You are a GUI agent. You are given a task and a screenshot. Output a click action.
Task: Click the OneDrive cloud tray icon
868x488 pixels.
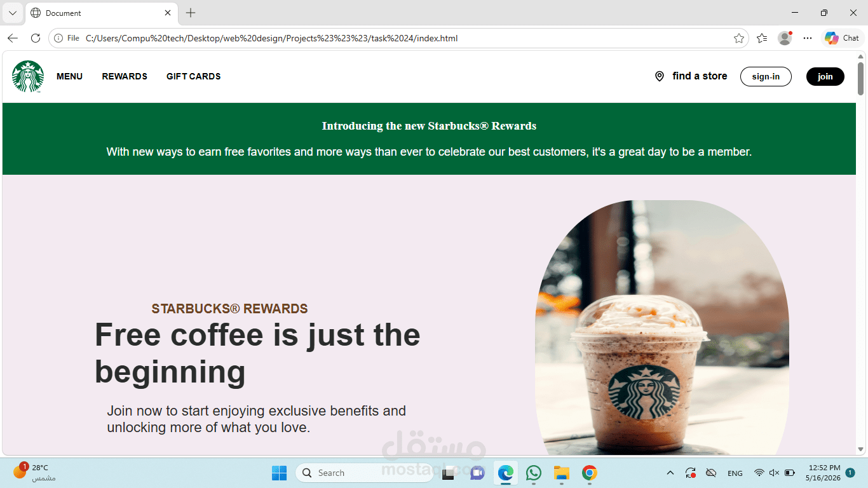point(711,473)
